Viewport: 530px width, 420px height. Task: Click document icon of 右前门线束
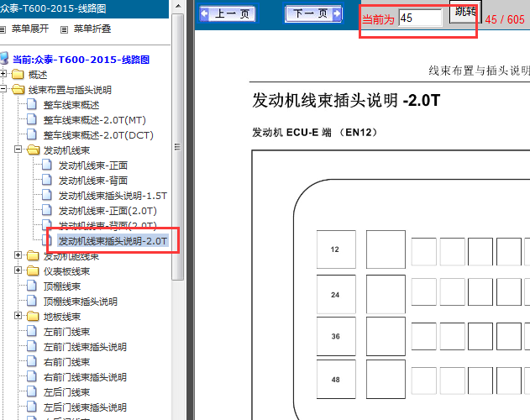pyautogui.click(x=32, y=361)
